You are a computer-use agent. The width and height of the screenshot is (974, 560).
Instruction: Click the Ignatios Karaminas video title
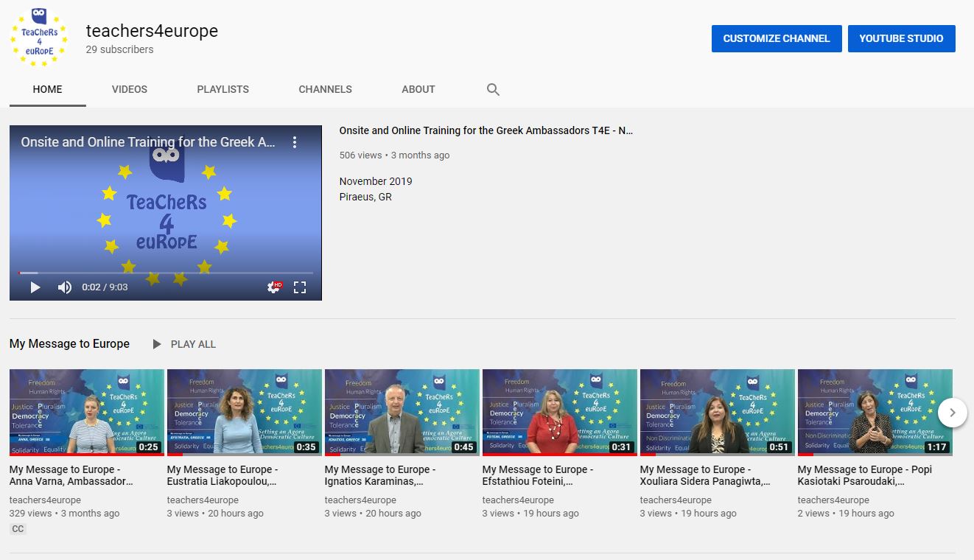click(380, 475)
